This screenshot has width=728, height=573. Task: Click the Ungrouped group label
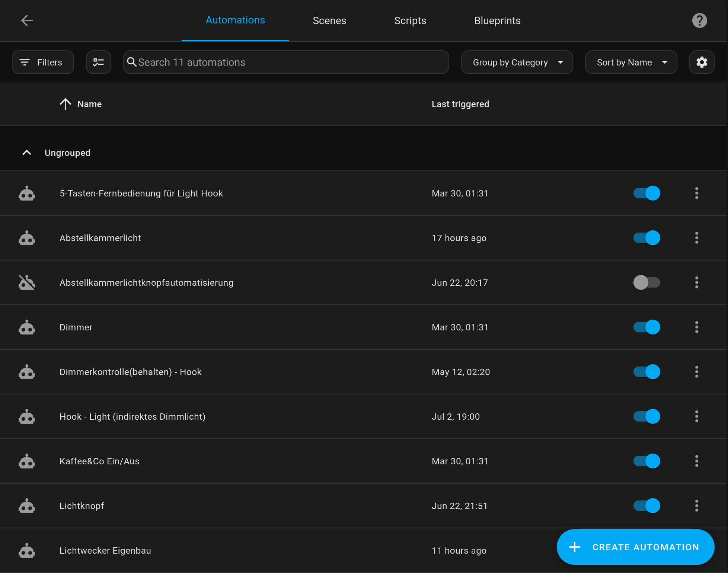point(67,153)
